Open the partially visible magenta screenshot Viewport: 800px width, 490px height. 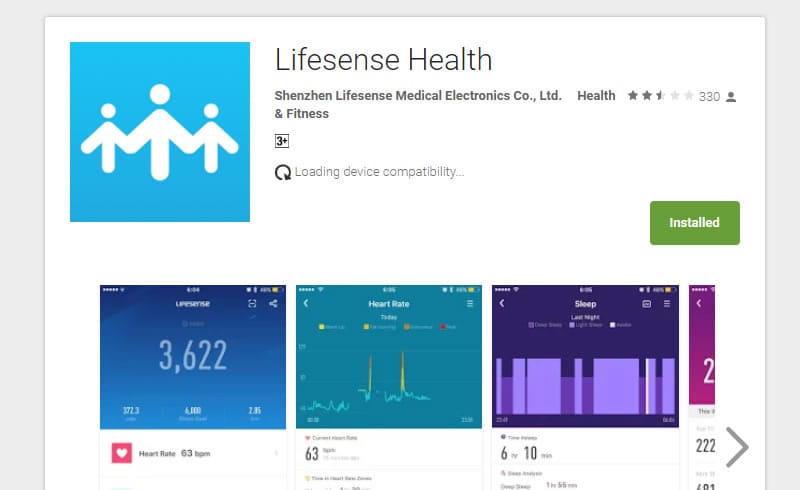702,387
